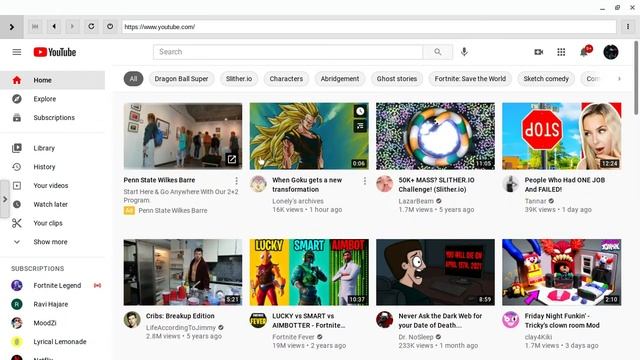Screen dimensions: 640x360
Task: Expand the side panel handle at left edge
Action: 4,199
